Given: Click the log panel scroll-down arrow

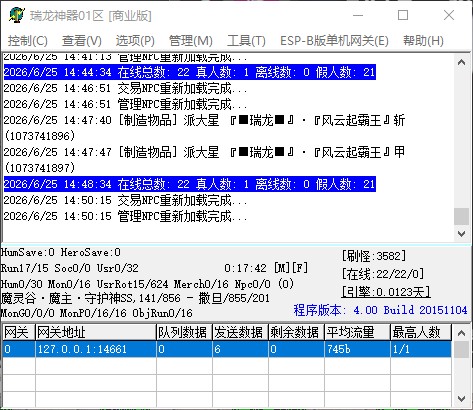Looking at the screenshot, I should [x=461, y=234].
